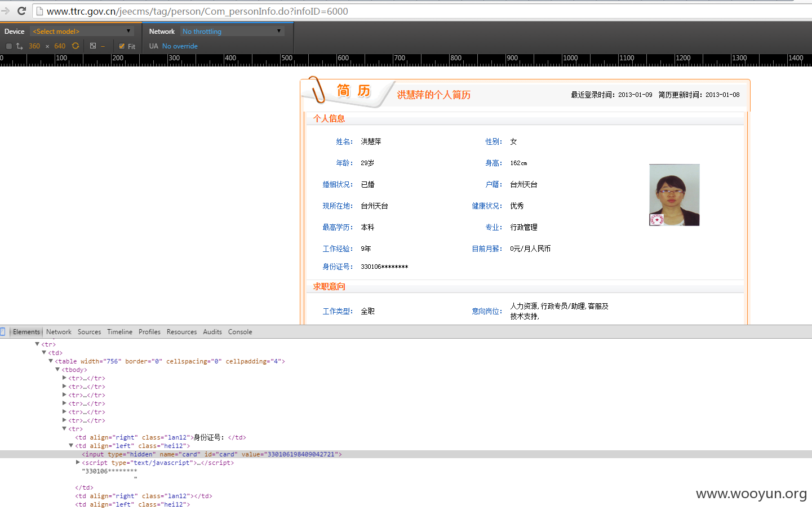The image size is (812, 510).
Task: Click the device pixel ratio icon
Action: [x=93, y=46]
